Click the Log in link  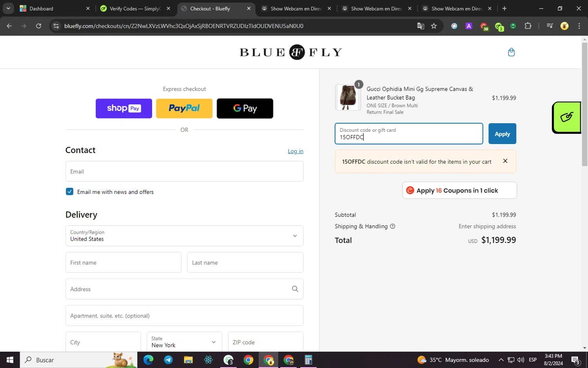tap(296, 151)
